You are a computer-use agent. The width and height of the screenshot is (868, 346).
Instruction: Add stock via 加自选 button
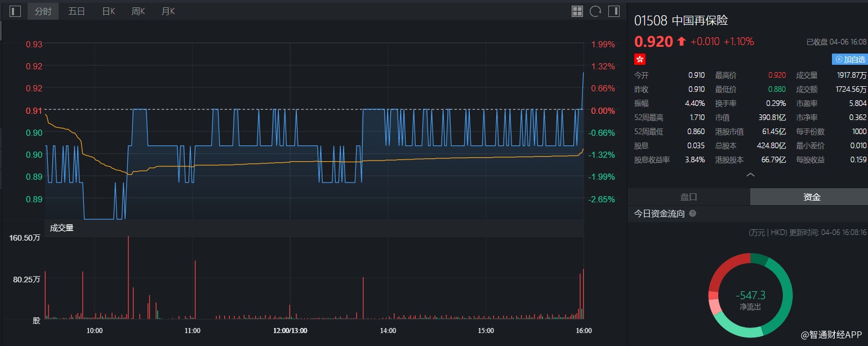[x=849, y=59]
